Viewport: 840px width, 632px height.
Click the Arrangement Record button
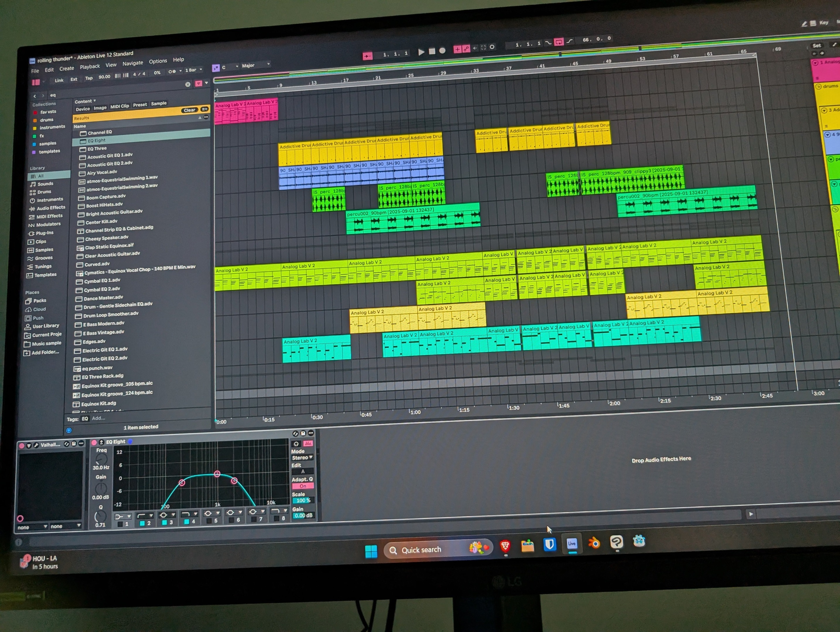[442, 51]
